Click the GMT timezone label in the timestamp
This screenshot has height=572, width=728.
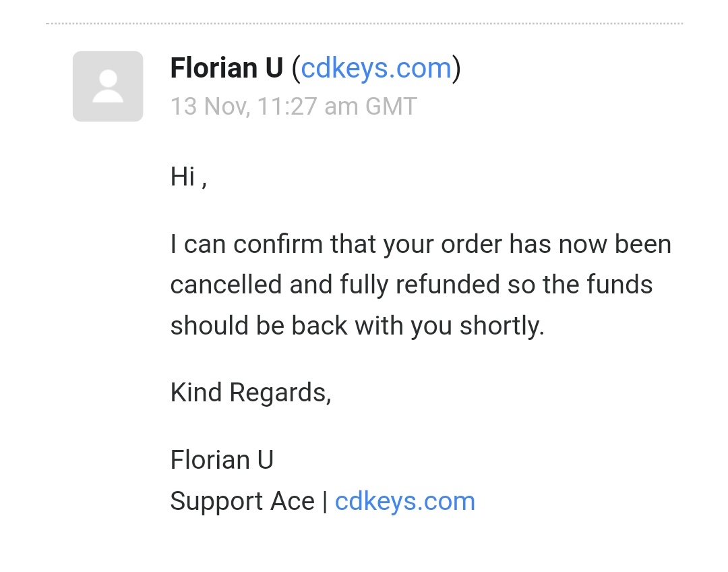pos(391,107)
